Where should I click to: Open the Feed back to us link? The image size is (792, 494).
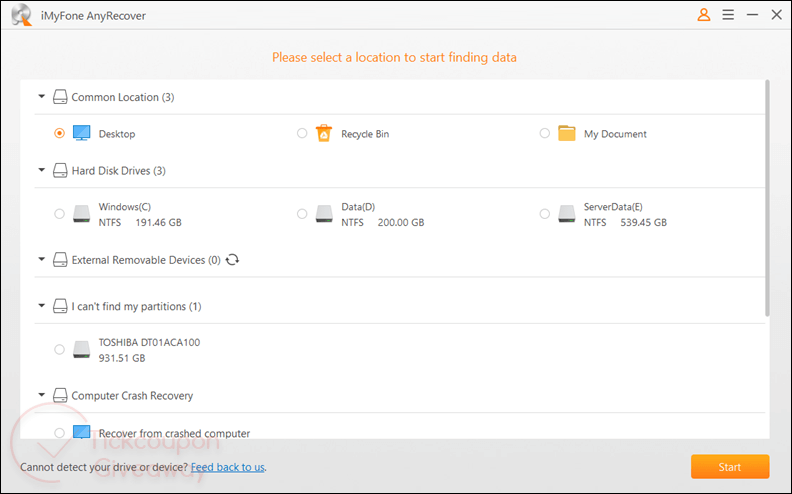point(227,467)
